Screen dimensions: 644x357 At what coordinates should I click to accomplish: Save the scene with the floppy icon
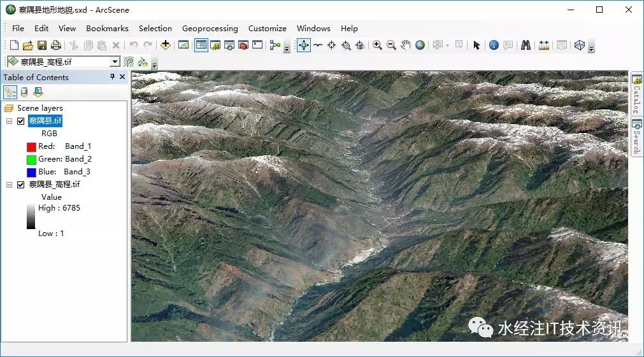point(42,45)
